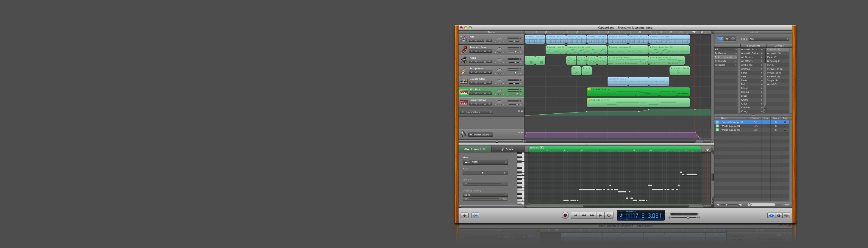Toggle the Loop Browser eye button
This screenshot has height=248, width=868.
point(771,215)
